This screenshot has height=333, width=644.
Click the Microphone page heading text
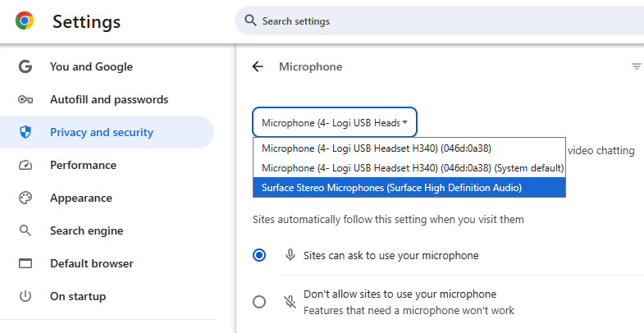click(310, 66)
